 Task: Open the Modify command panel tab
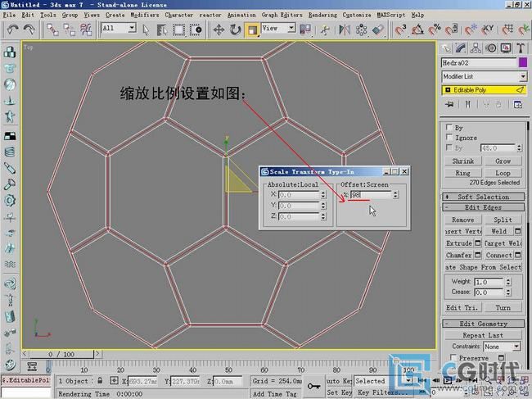click(461, 48)
